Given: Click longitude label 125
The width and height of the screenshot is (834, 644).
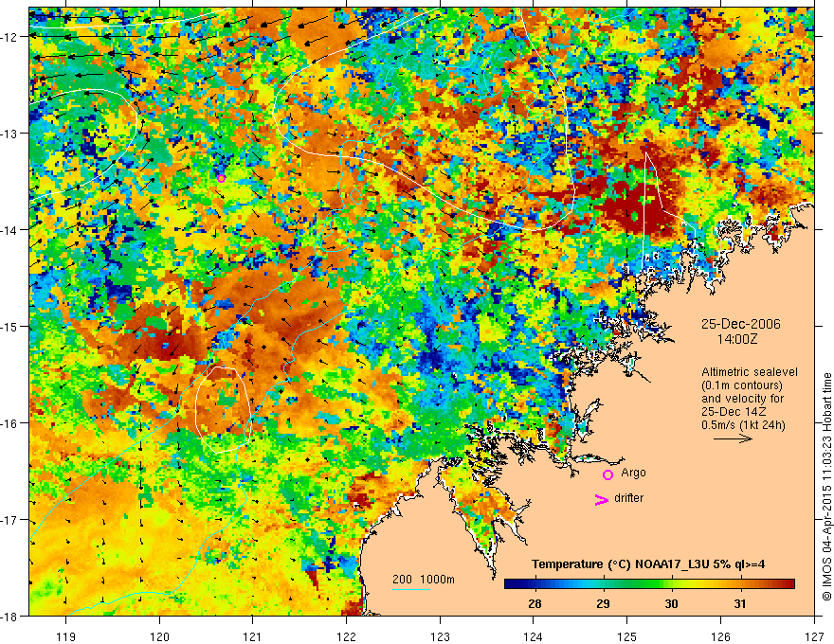Looking at the screenshot, I should pos(627,636).
